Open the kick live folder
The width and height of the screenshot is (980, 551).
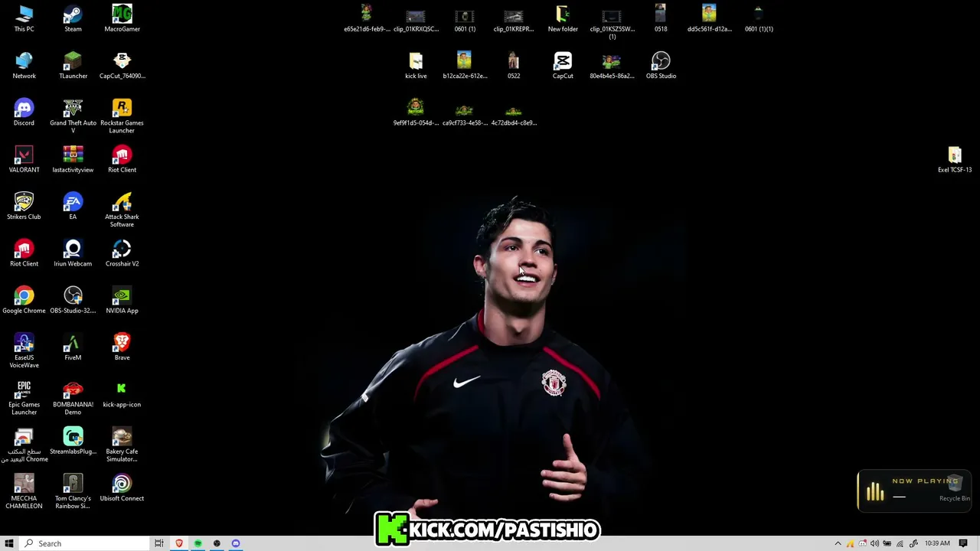coord(416,65)
